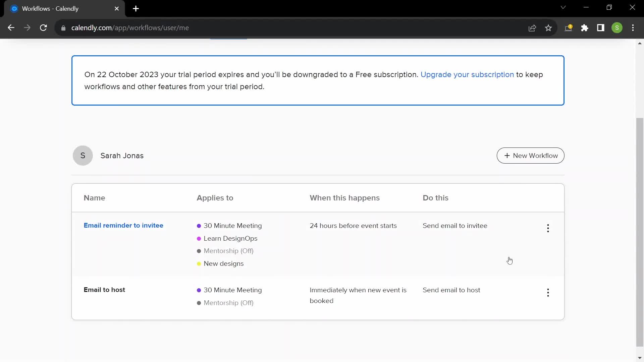Click the browser extensions icon
The width and height of the screenshot is (644, 362).
tap(585, 28)
